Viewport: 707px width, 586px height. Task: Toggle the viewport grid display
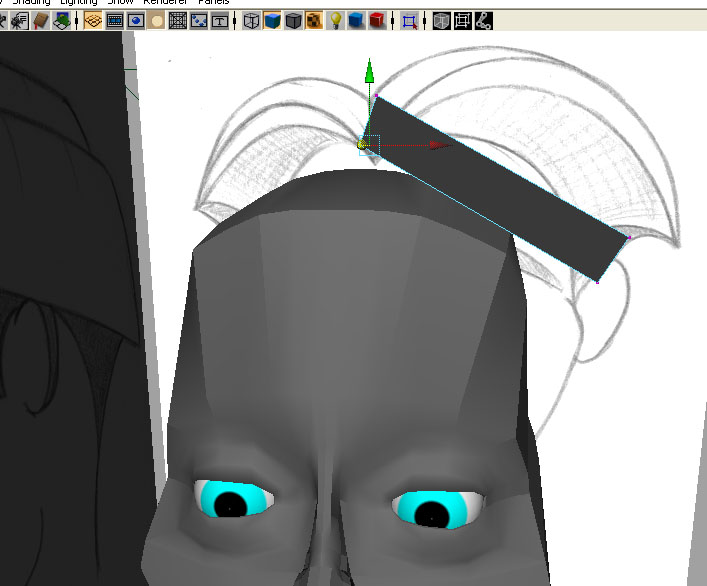(x=93, y=21)
